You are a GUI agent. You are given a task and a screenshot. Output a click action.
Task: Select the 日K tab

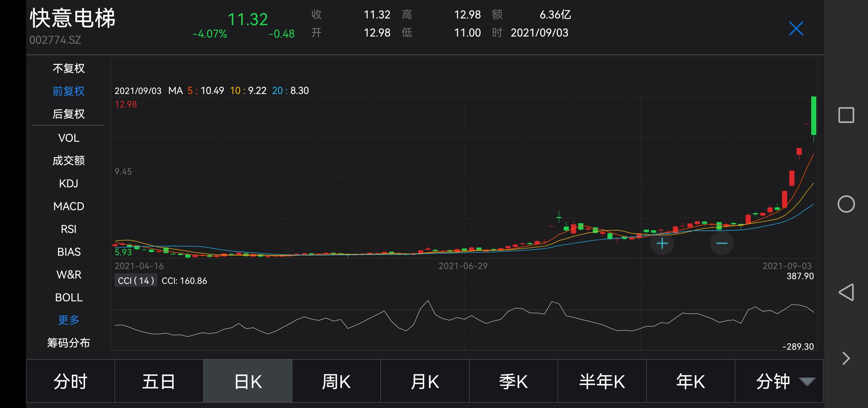[248, 381]
